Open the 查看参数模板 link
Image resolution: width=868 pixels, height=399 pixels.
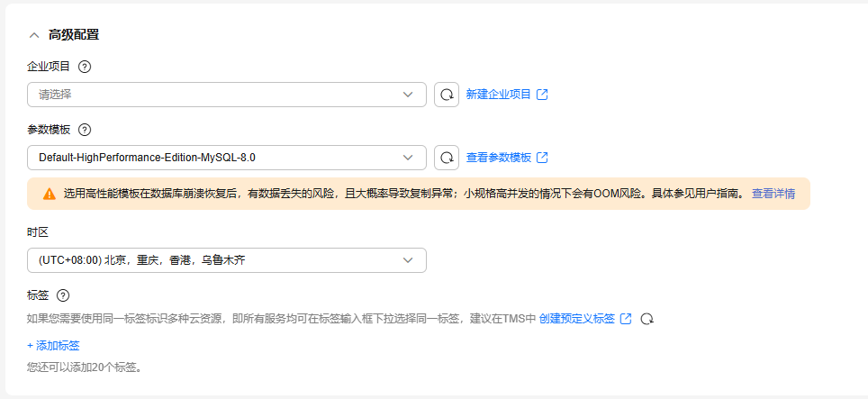click(x=498, y=158)
